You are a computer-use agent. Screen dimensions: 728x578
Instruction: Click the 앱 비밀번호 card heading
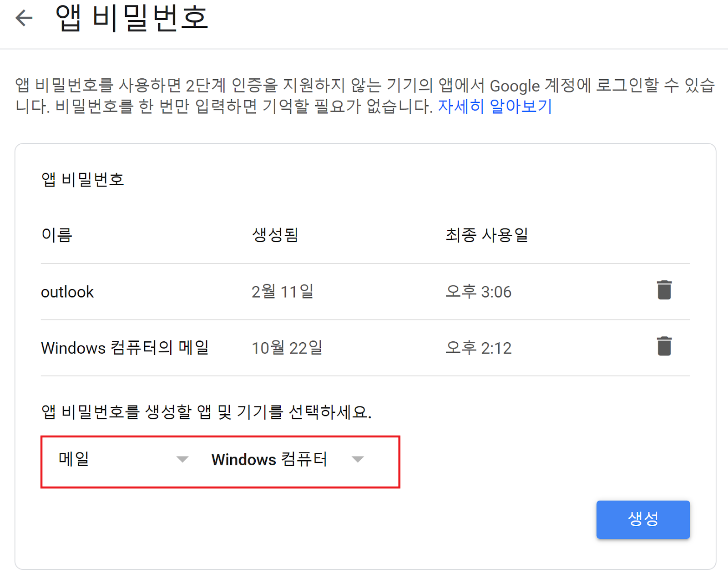(x=83, y=179)
